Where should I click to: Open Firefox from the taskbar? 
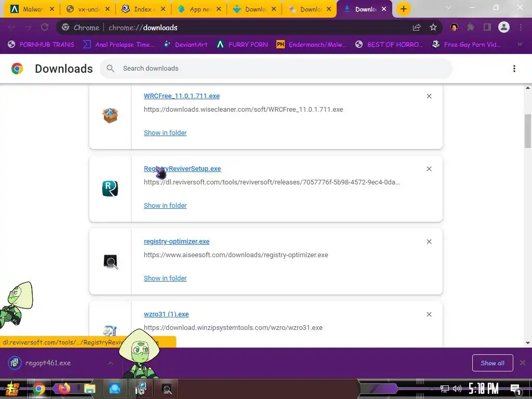click(x=64, y=388)
